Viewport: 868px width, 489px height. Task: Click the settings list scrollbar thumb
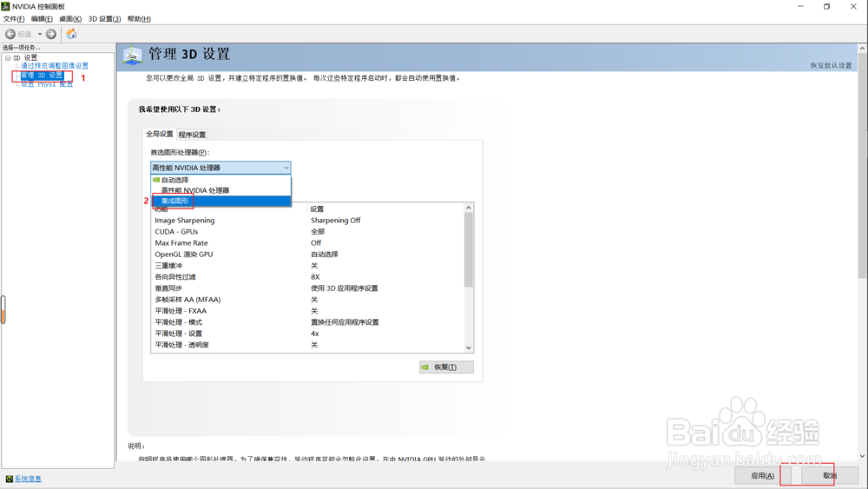(469, 250)
